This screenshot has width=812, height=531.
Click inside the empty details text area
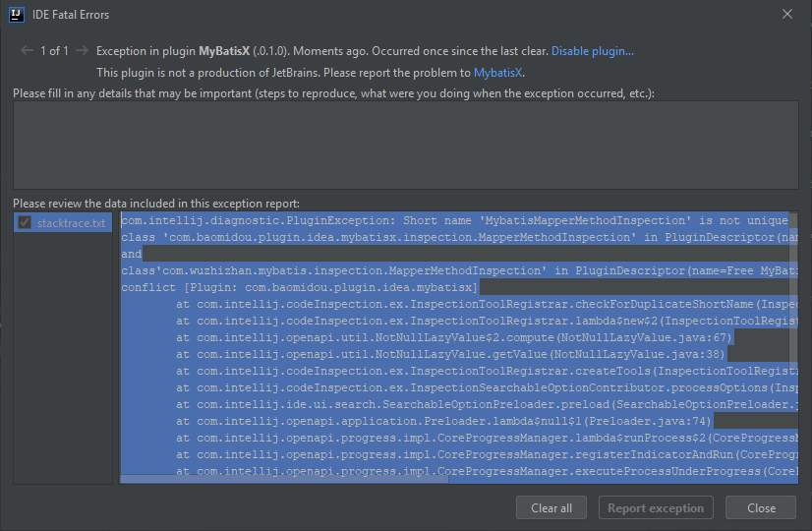tap(405, 146)
